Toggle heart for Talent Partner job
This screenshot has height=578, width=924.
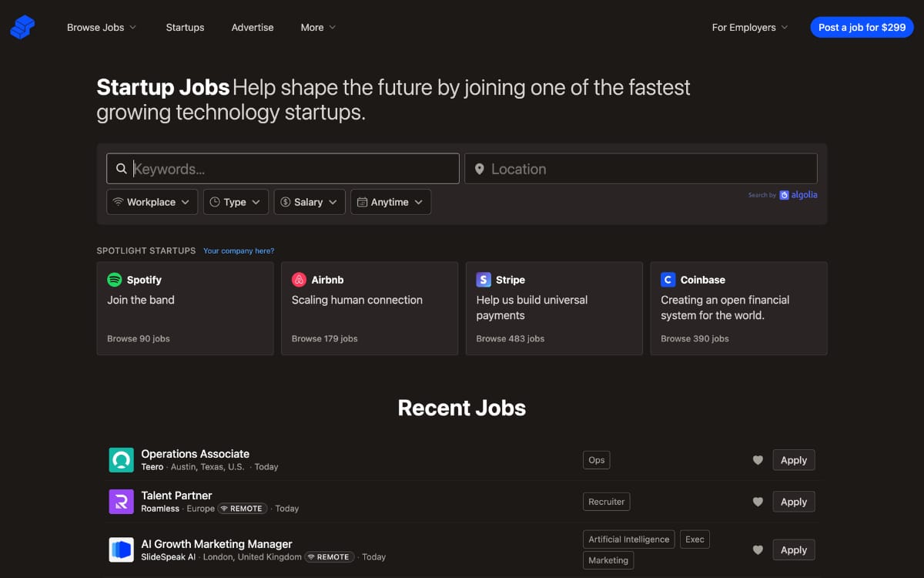click(x=758, y=502)
